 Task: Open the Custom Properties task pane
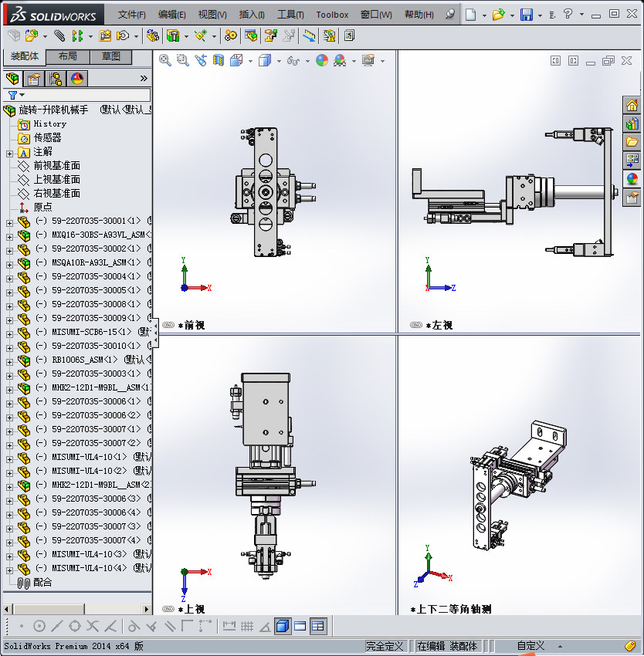coord(632,198)
